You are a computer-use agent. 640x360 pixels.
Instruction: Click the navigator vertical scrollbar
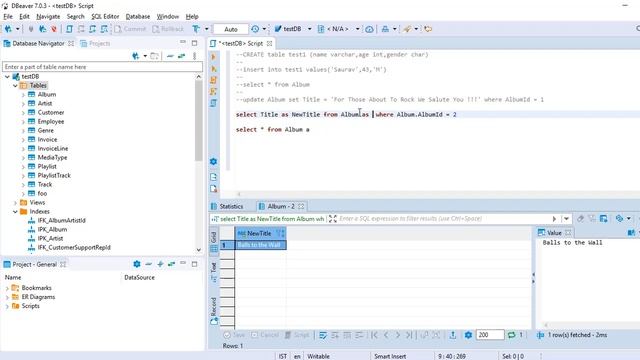click(199, 120)
